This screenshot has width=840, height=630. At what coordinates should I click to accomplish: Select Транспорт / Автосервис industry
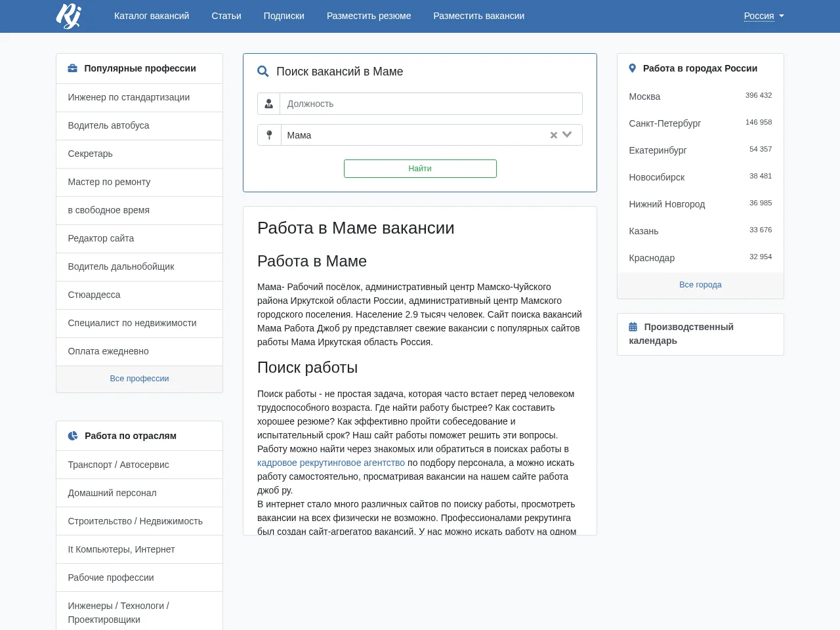[x=139, y=465]
